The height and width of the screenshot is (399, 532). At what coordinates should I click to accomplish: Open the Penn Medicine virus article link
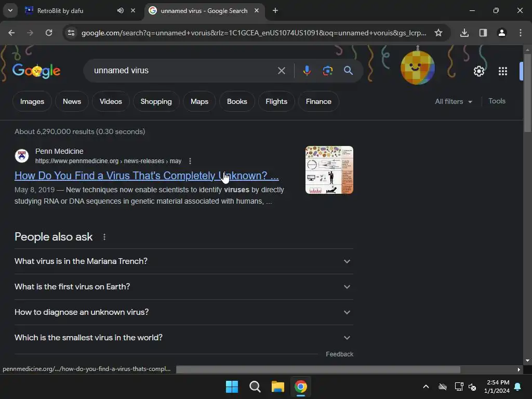pyautogui.click(x=147, y=176)
